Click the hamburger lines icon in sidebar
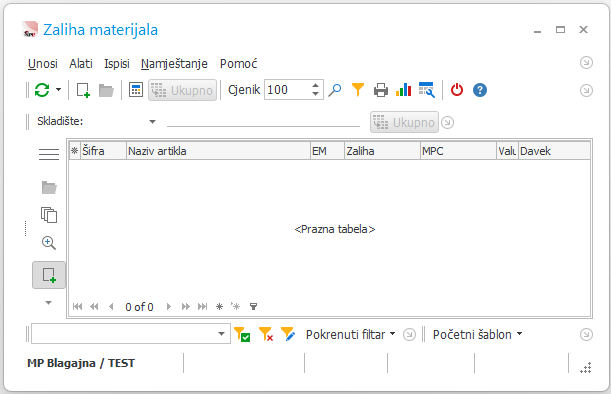Viewport: 611px width, 394px height. [49, 154]
